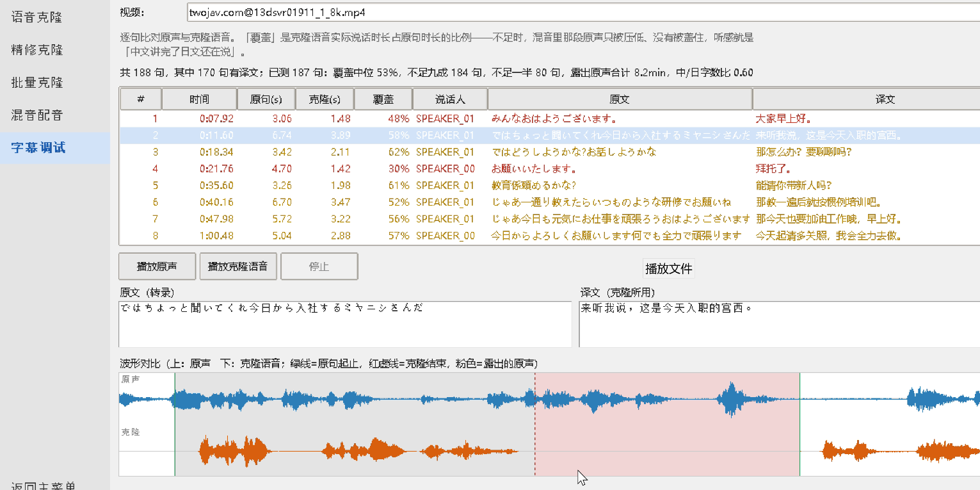Image resolution: width=980 pixels, height=490 pixels.
Task: Click the orange 克隆 waveform track
Action: point(549,451)
